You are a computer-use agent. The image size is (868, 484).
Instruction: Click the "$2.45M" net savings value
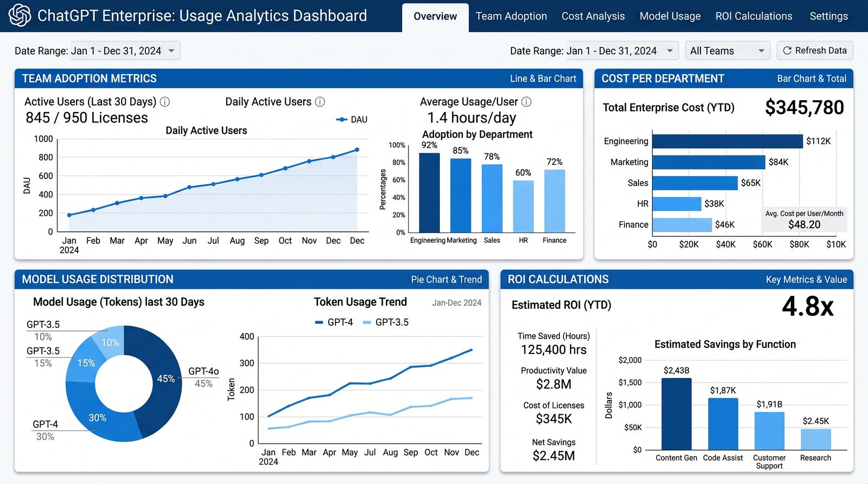(554, 456)
